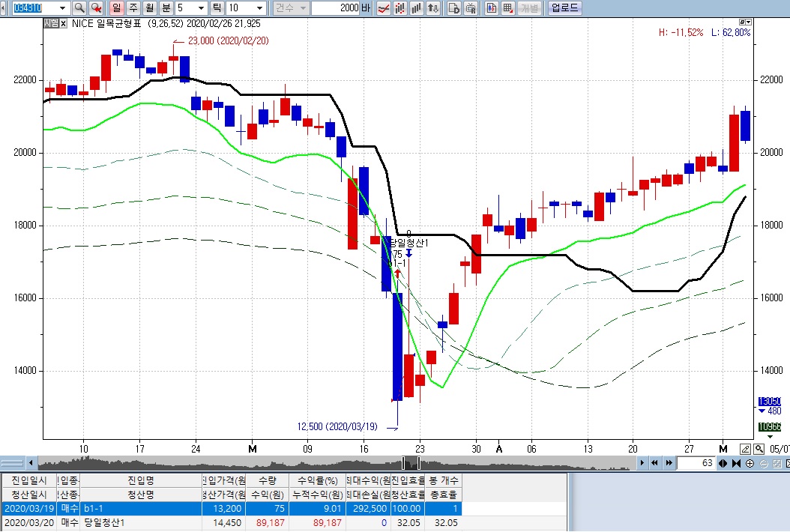Select the daily (일) chart period
Image resolution: width=790 pixels, height=532 pixels.
[116, 8]
